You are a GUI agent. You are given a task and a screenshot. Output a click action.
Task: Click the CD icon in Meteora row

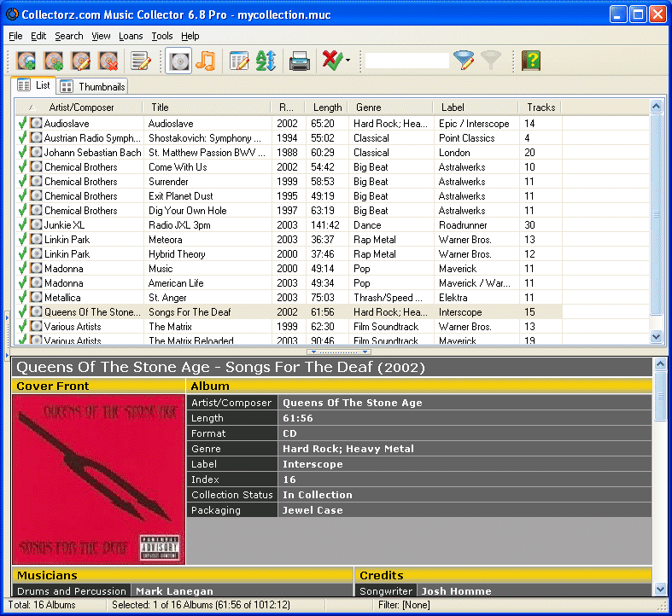click(36, 240)
